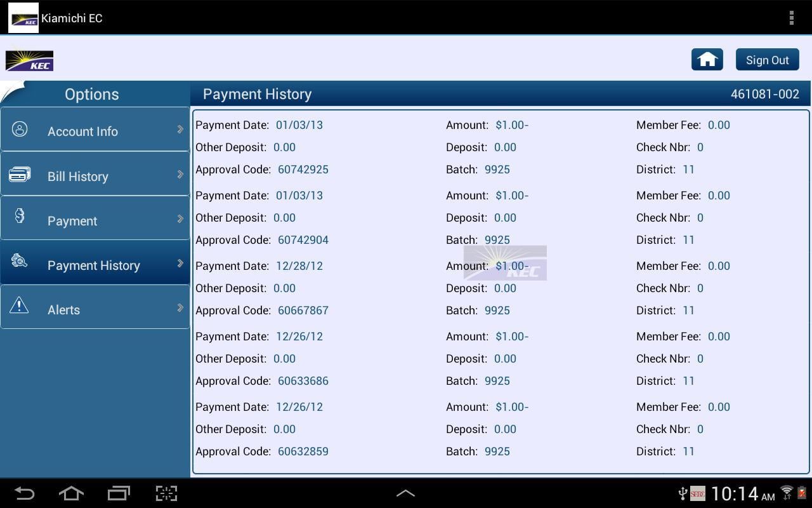Open the Bill History menu item
The image size is (812, 508).
pyautogui.click(x=95, y=174)
